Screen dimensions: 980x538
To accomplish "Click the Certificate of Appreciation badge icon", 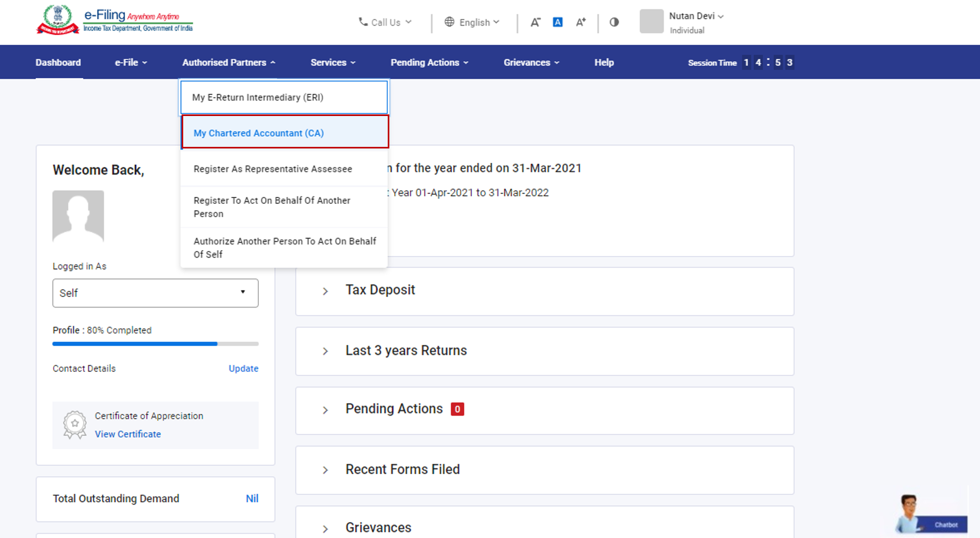I will (75, 424).
